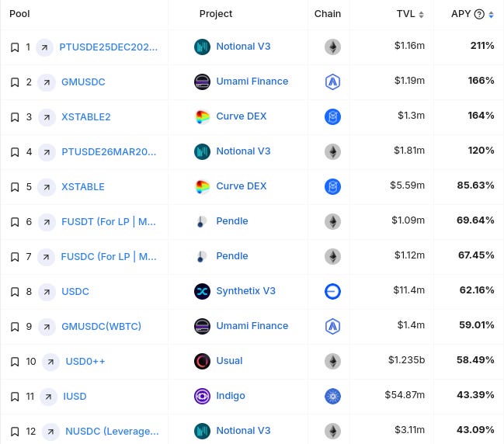Open Notional V3 project link in row 4
This screenshot has height=444, width=504.
coord(243,151)
